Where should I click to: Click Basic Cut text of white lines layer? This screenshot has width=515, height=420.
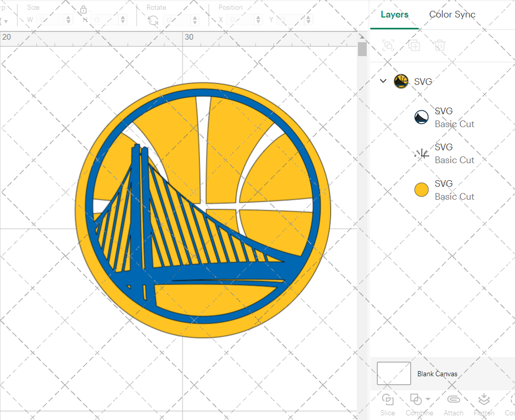pyautogui.click(x=455, y=160)
